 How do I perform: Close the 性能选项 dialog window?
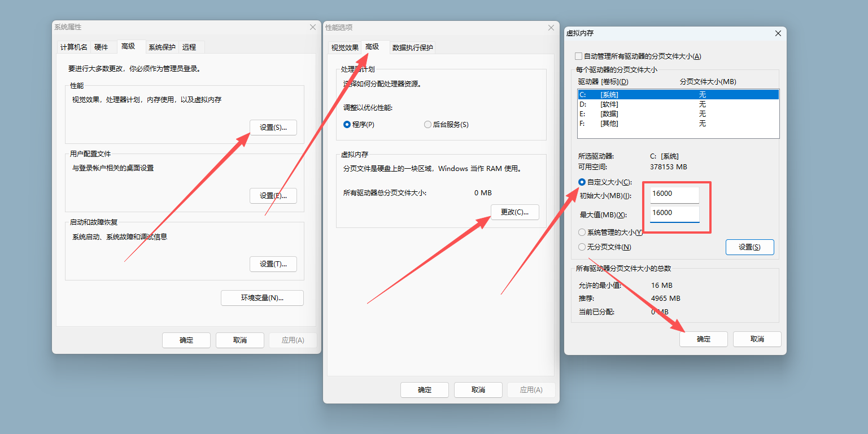(x=551, y=28)
